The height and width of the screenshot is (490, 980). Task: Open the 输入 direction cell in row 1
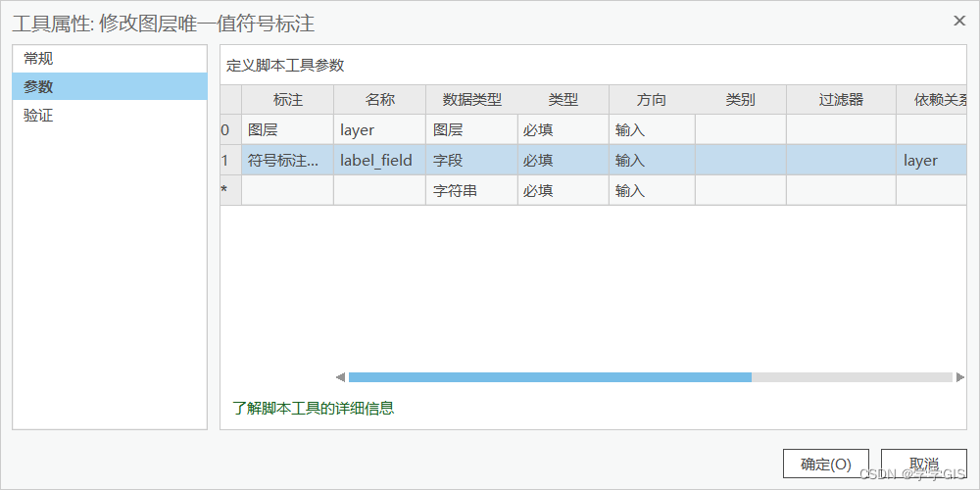652,160
